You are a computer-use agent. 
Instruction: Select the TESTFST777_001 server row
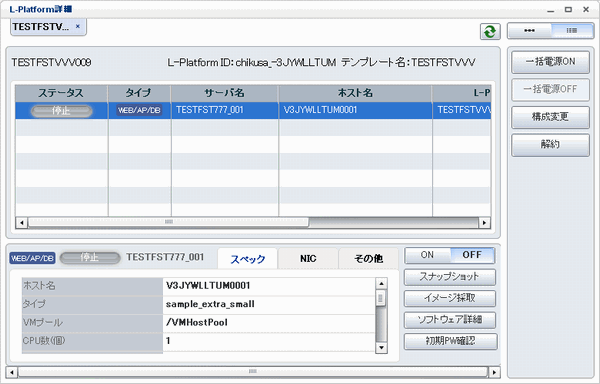(253, 111)
